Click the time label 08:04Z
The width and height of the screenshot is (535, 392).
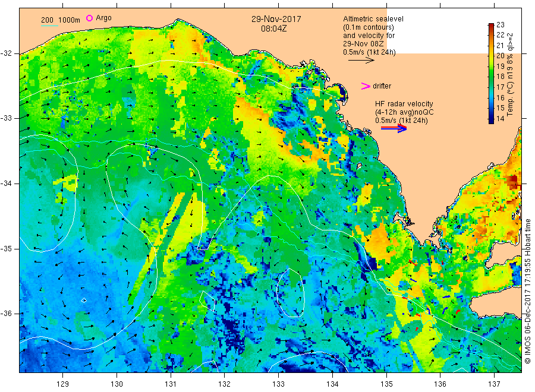point(273,29)
